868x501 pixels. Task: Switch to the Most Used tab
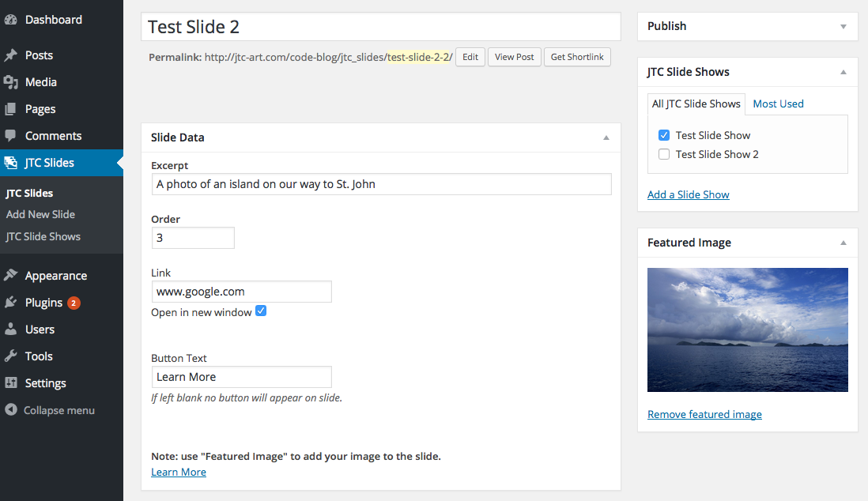(778, 104)
